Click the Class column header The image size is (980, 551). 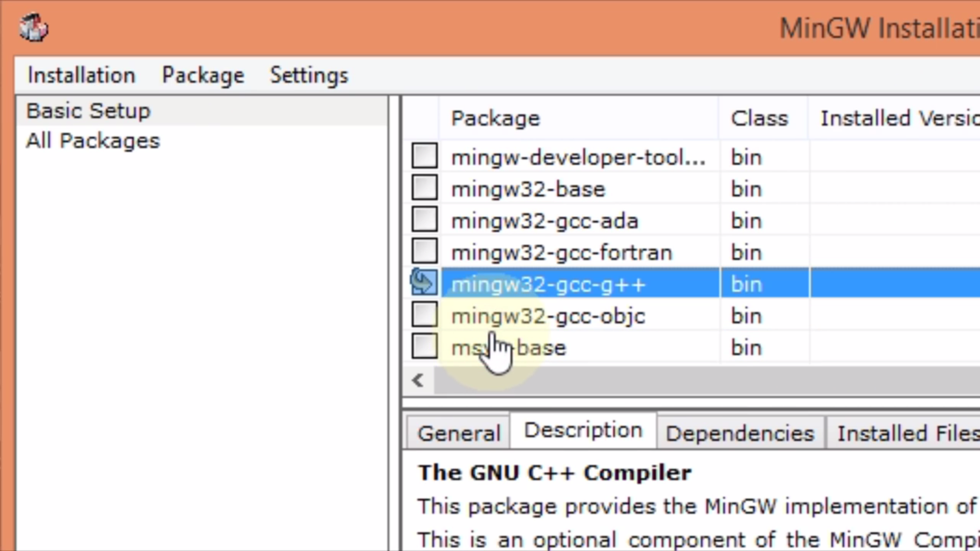[x=759, y=118]
